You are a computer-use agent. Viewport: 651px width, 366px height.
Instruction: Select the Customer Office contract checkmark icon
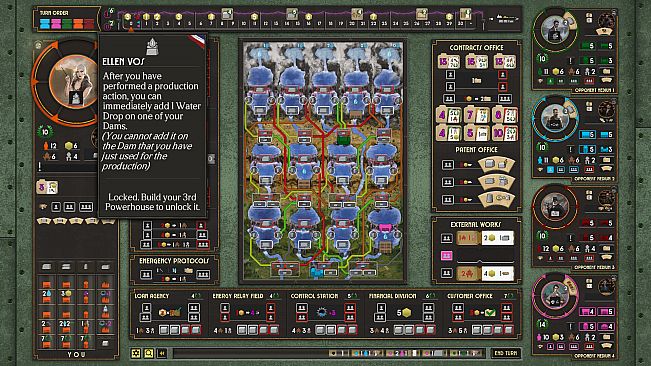(x=489, y=312)
